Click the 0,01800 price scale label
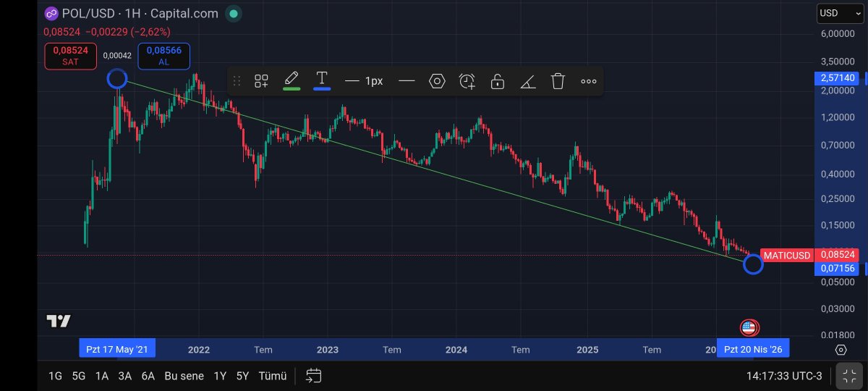 tap(838, 335)
